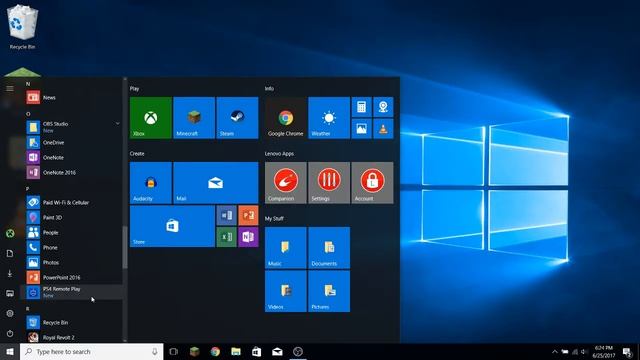Open the taskbar clock calendar
The image size is (640, 360).
click(x=604, y=351)
